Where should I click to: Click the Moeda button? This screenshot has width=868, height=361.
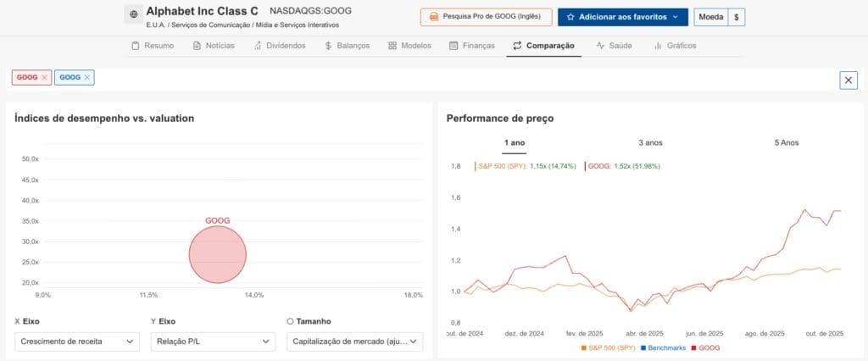[x=711, y=17]
